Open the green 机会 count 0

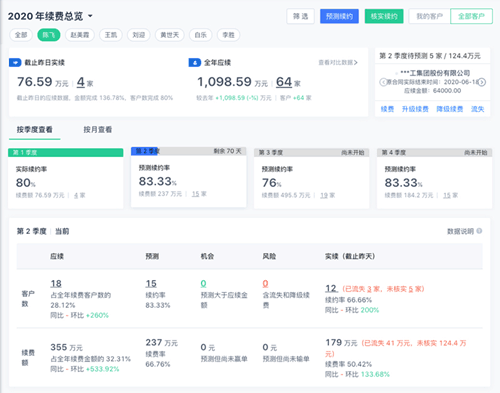pos(203,284)
